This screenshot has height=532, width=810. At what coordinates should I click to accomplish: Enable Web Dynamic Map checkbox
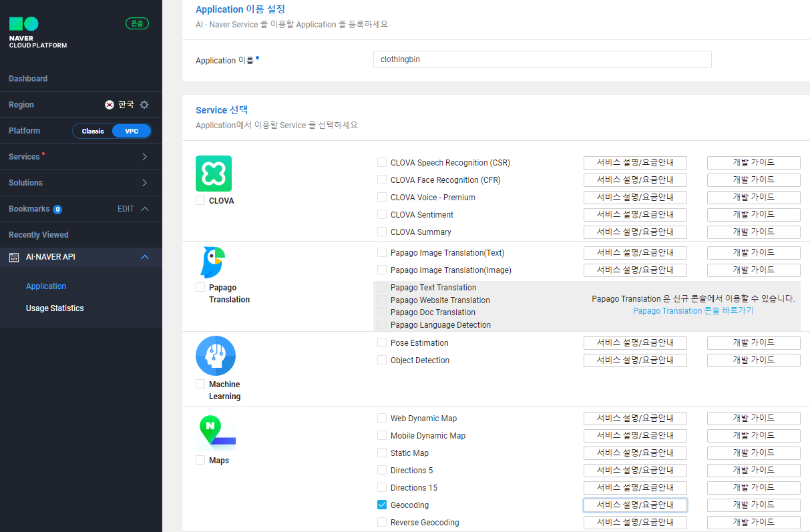(382, 418)
